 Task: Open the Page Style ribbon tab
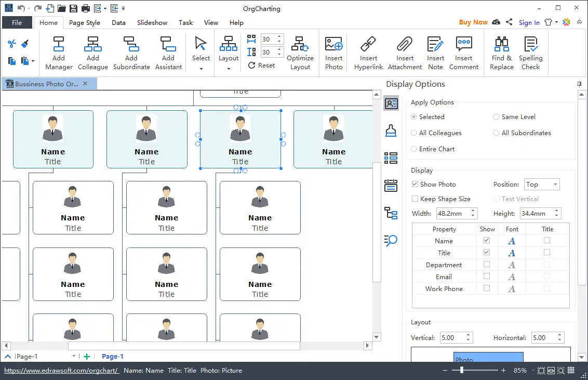click(x=84, y=22)
